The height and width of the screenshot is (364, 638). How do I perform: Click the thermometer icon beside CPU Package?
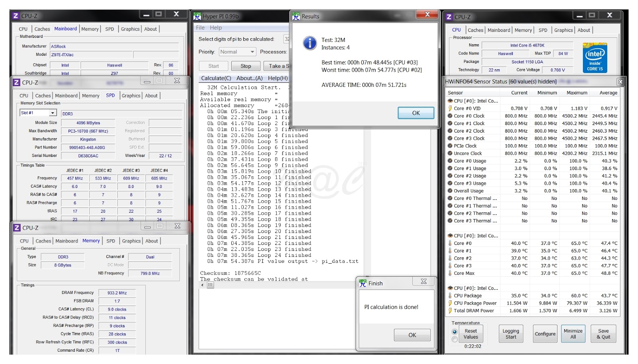pyautogui.click(x=450, y=296)
